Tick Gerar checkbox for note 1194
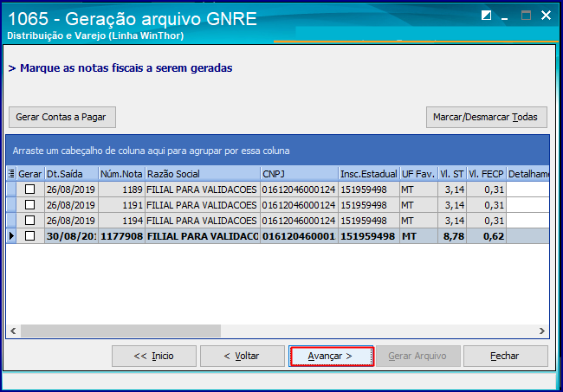563x392 pixels. pos(29,220)
